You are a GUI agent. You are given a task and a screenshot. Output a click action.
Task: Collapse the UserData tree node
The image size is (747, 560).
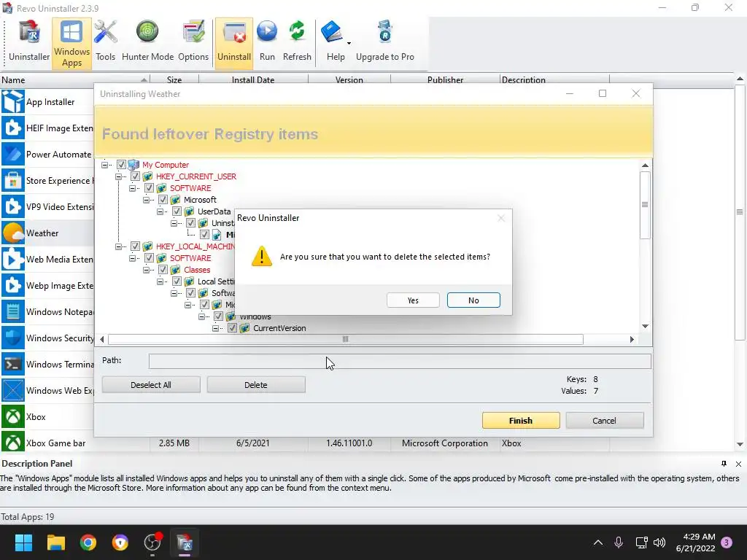point(160,211)
